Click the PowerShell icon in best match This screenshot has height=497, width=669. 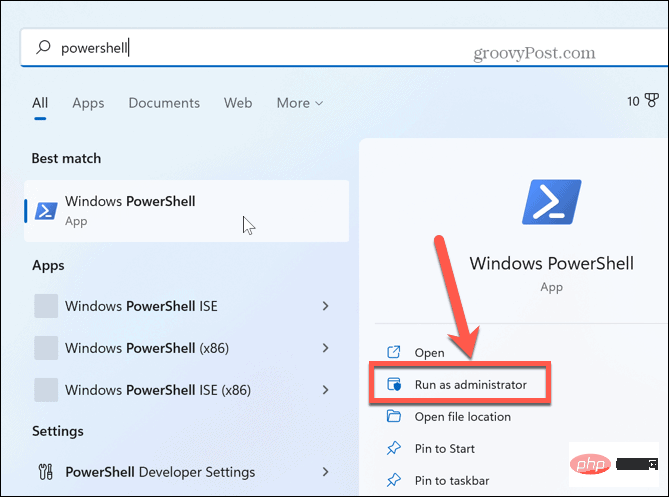46,211
